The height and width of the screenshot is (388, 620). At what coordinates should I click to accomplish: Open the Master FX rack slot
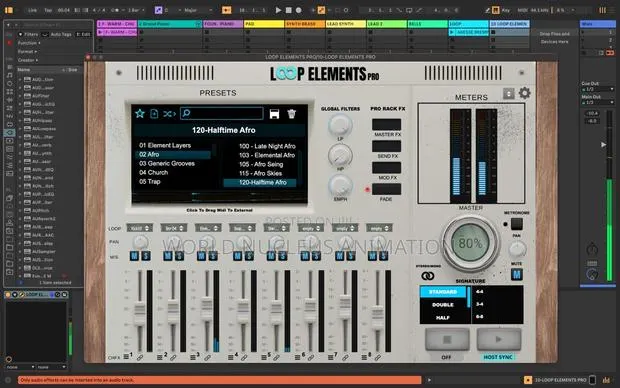[x=386, y=125]
